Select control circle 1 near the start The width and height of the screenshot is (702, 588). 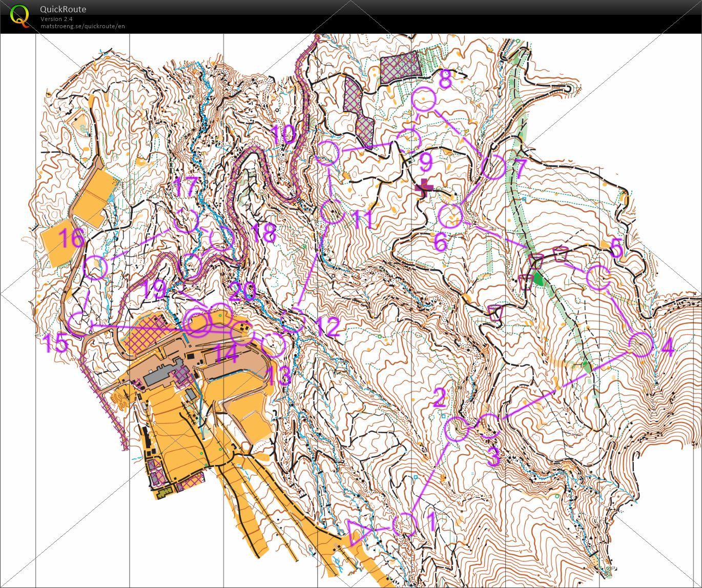click(x=405, y=524)
